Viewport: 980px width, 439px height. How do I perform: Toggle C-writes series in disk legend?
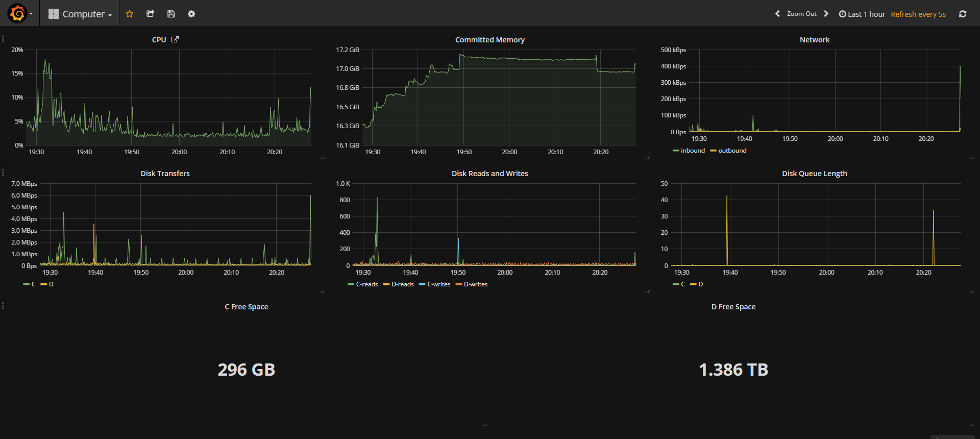click(438, 284)
